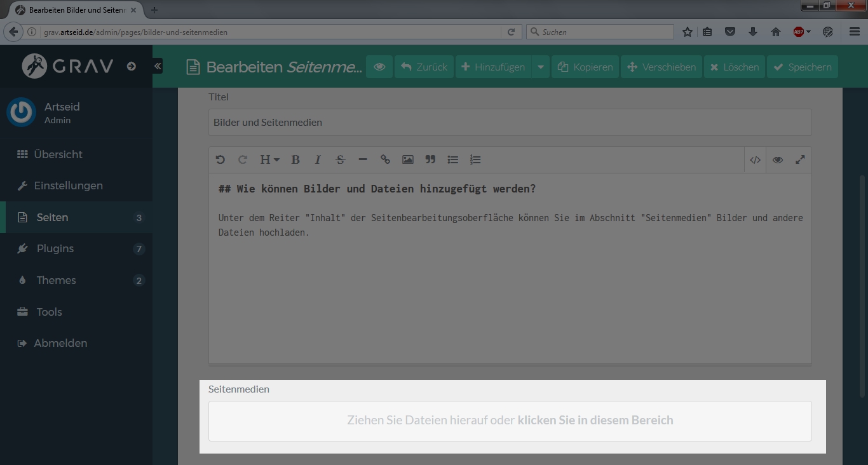The width and height of the screenshot is (868, 465).
Task: Toggle fullscreen editor mode
Action: point(800,160)
